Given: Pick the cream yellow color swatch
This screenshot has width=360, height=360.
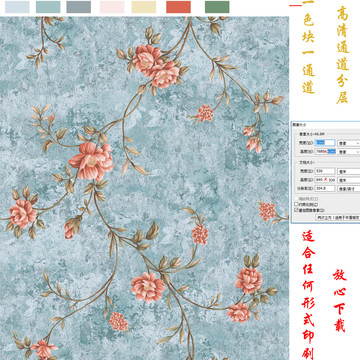Looking at the screenshot, I should pyautogui.click(x=144, y=7).
